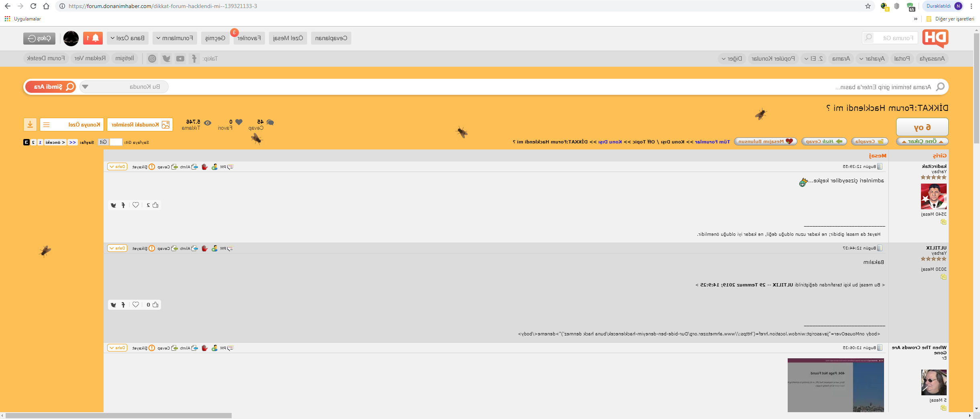Image resolution: width=980 pixels, height=419 pixels.
Task: Open the Portal nav item
Action: point(902,59)
